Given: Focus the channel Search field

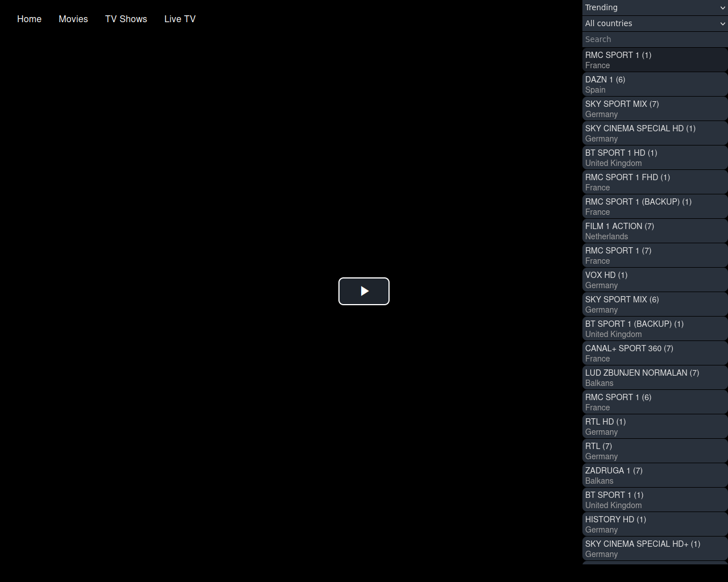Looking at the screenshot, I should pos(655,39).
